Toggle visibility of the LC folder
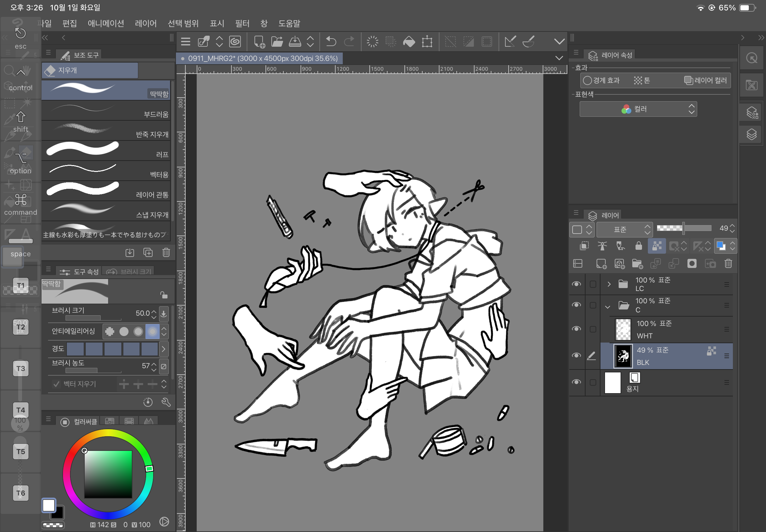 click(x=576, y=284)
